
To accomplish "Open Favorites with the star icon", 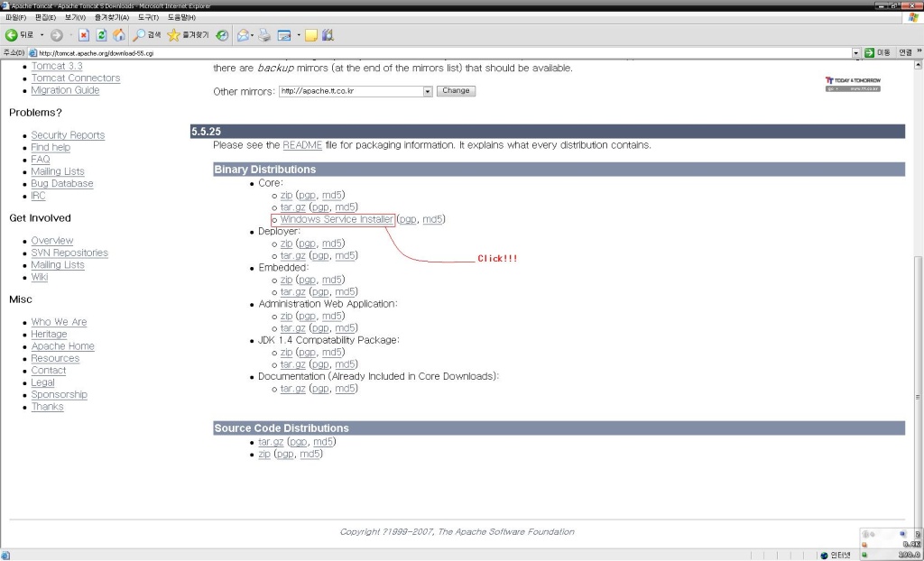I will click(173, 35).
